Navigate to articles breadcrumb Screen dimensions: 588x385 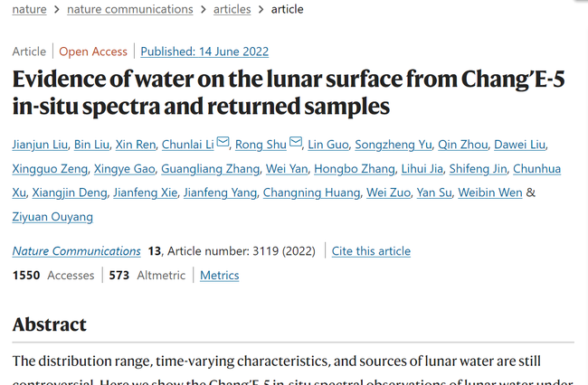[232, 9]
